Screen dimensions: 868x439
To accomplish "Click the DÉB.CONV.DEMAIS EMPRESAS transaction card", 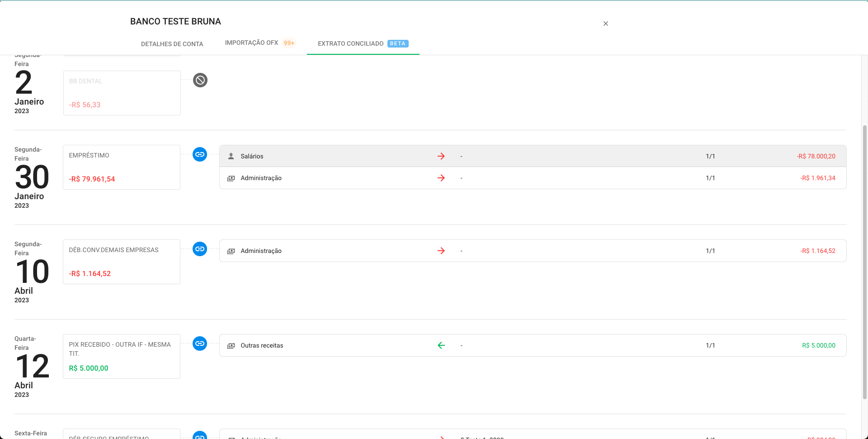I will tap(122, 262).
